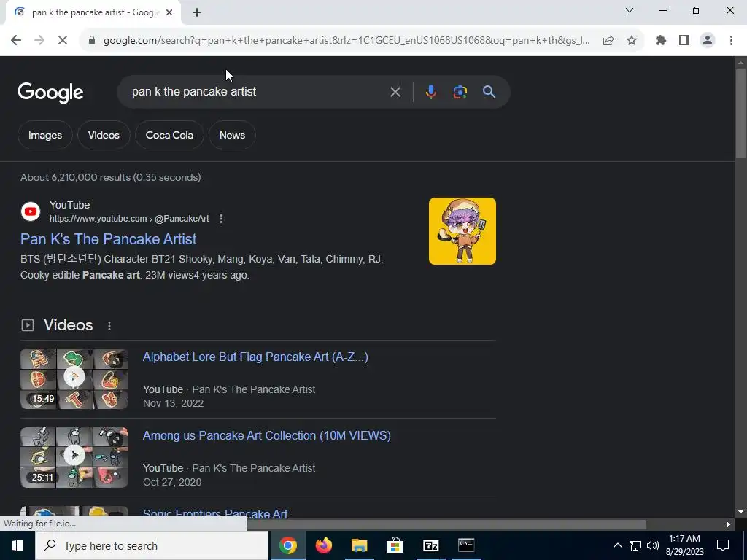Screen dimensions: 747x560
Task: Bookmark this page with the star
Action: click(x=632, y=41)
